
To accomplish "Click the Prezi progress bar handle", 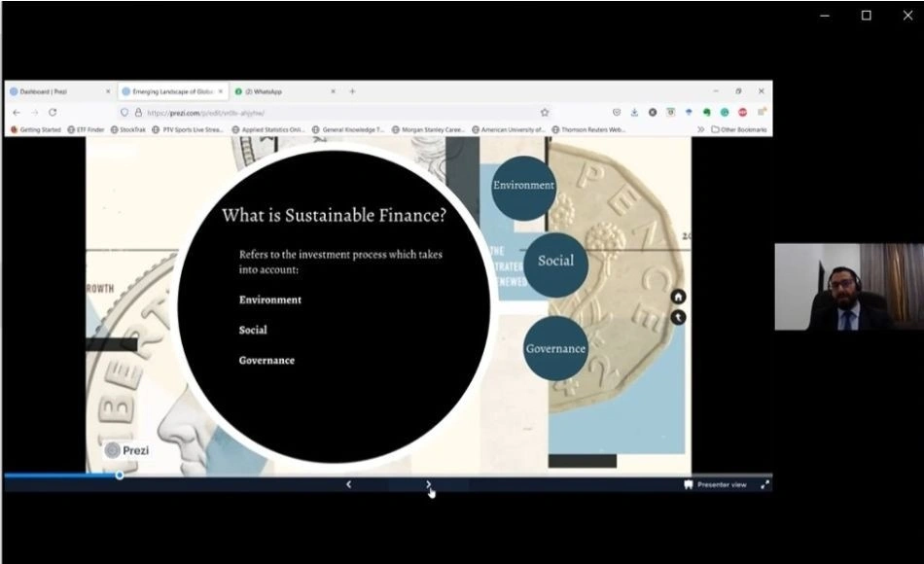I will (x=120, y=475).
